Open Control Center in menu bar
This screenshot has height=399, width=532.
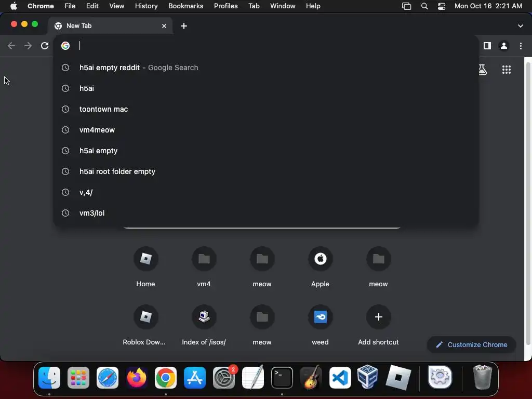click(442, 6)
